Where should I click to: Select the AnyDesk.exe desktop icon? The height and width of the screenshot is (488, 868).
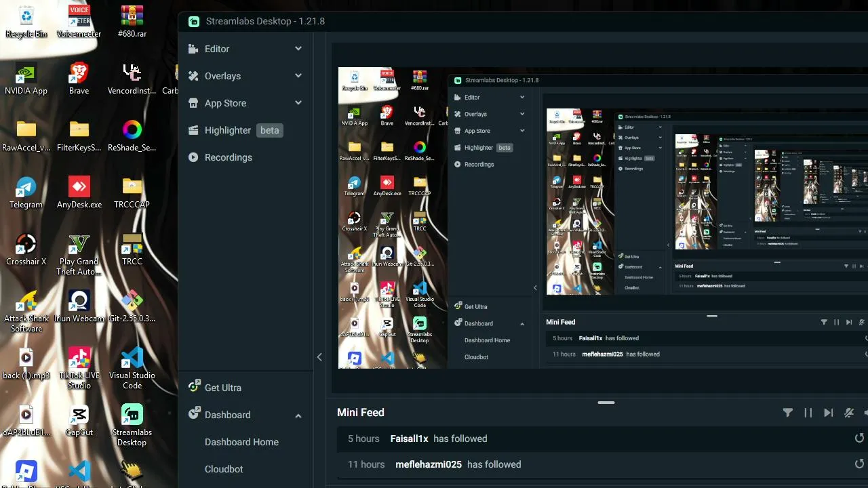coord(79,192)
